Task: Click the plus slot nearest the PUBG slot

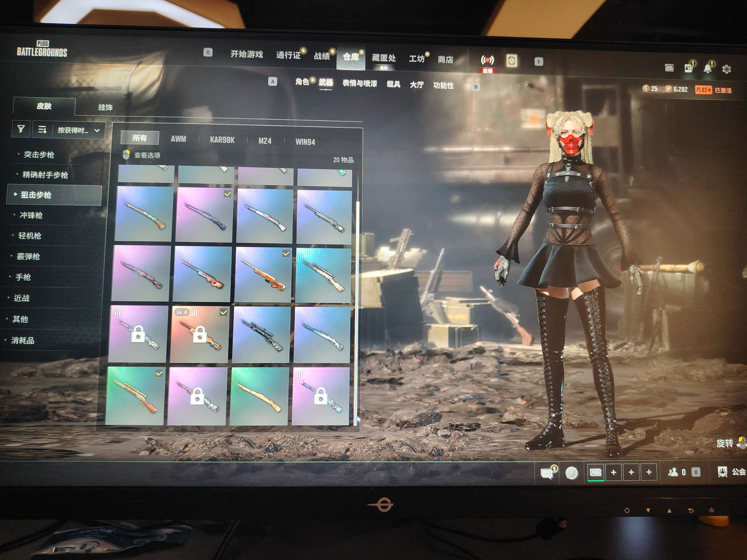Action: pos(614,473)
